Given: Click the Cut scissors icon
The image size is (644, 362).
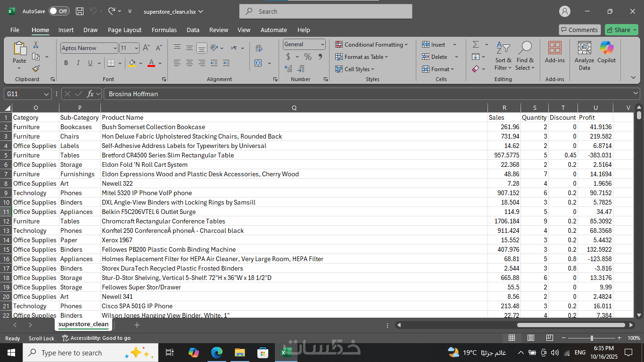Looking at the screenshot, I should click(36, 45).
